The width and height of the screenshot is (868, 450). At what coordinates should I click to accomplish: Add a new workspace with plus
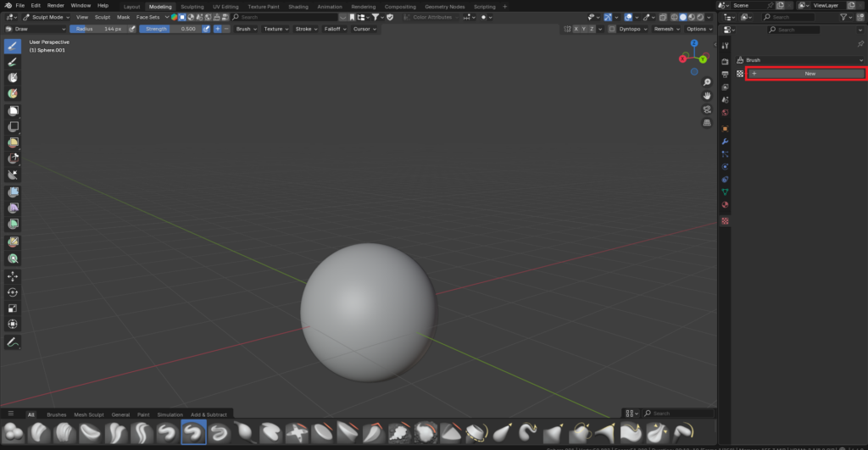[x=504, y=7]
